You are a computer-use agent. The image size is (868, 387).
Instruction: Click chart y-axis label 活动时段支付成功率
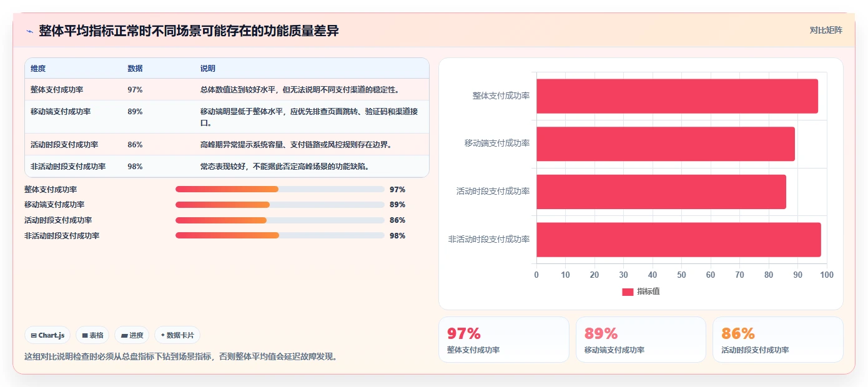(493, 192)
